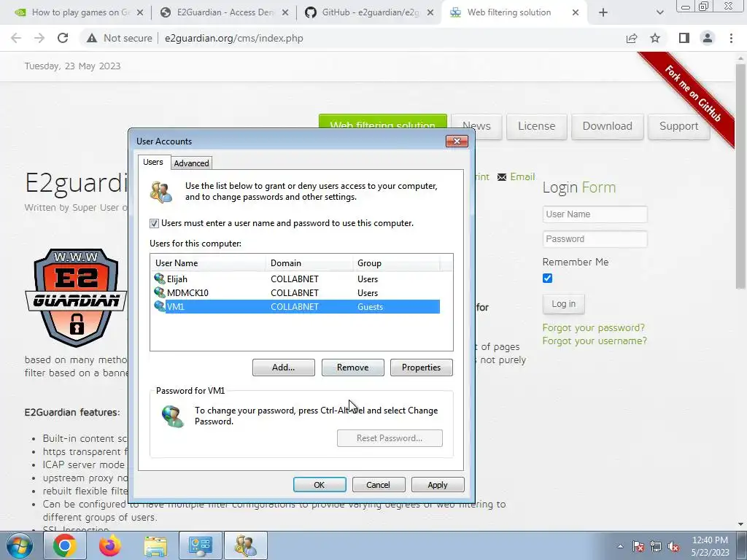The width and height of the screenshot is (747, 560).
Task: Follow the 'Forgot your username?' link
Action: point(595,341)
